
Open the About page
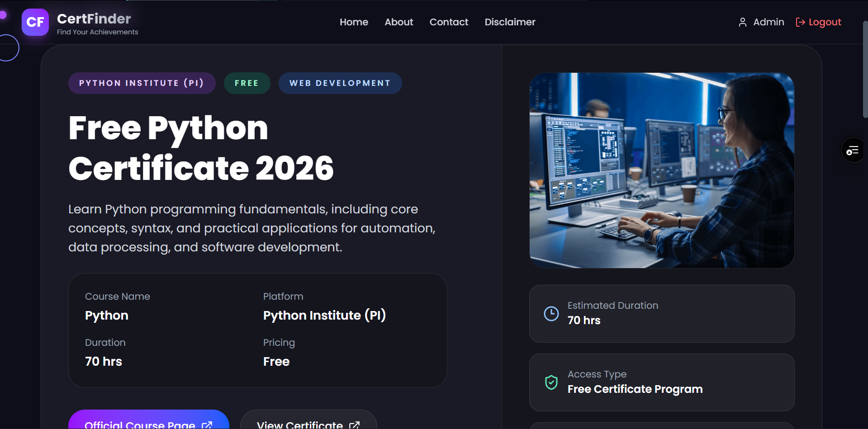click(398, 22)
